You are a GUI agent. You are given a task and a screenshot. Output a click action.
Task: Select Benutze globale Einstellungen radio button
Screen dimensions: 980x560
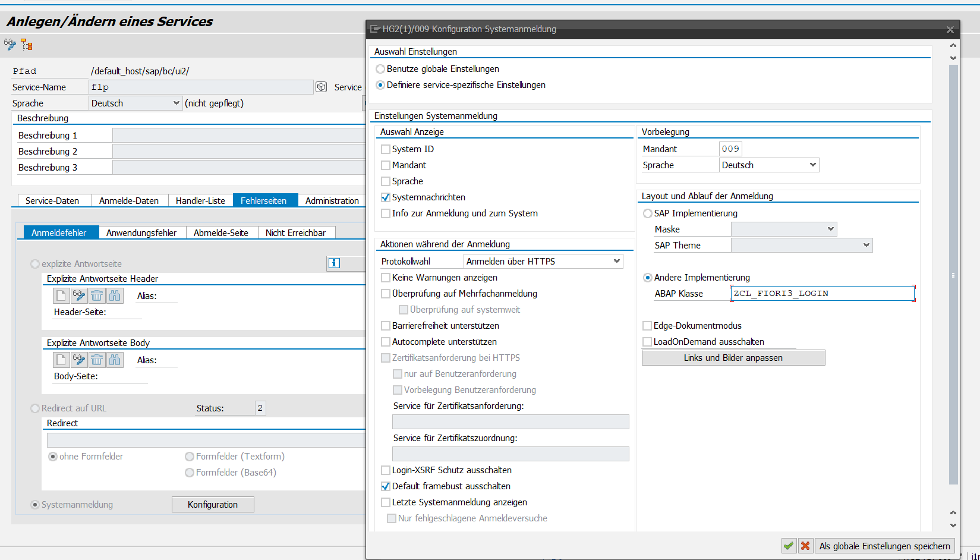380,69
